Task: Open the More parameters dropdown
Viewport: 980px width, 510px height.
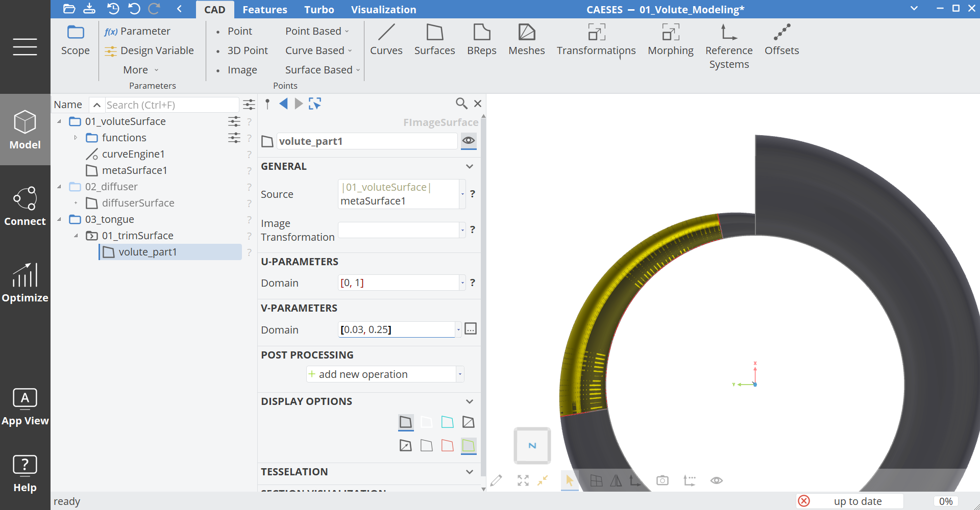Action: [141, 70]
